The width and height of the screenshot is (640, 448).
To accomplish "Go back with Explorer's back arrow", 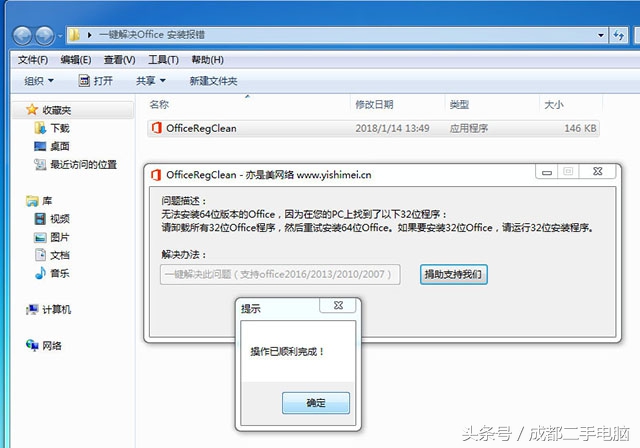I will 22,36.
